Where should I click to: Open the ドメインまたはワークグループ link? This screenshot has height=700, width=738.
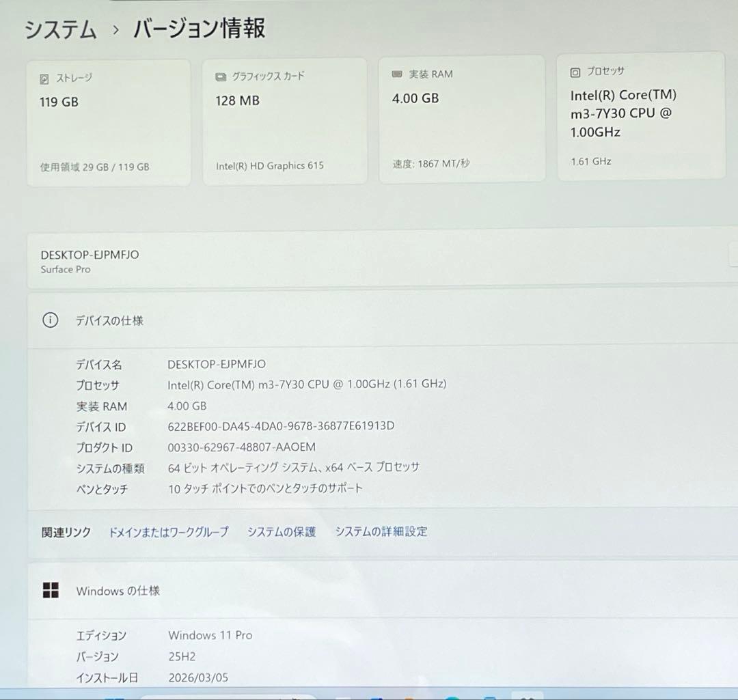click(x=169, y=532)
